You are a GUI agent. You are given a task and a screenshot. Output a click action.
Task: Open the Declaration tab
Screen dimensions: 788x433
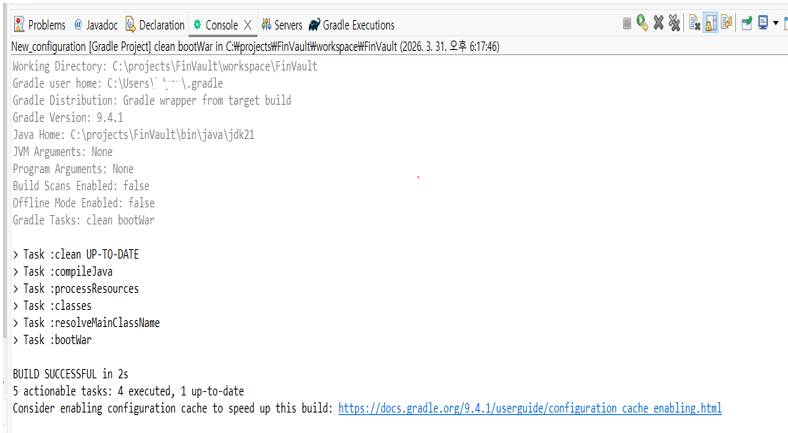click(x=155, y=25)
